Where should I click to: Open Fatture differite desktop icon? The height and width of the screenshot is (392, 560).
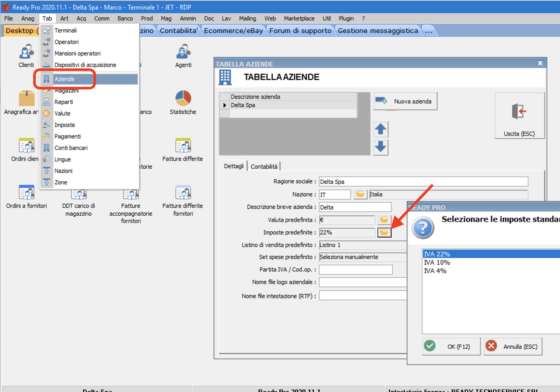pos(183,145)
